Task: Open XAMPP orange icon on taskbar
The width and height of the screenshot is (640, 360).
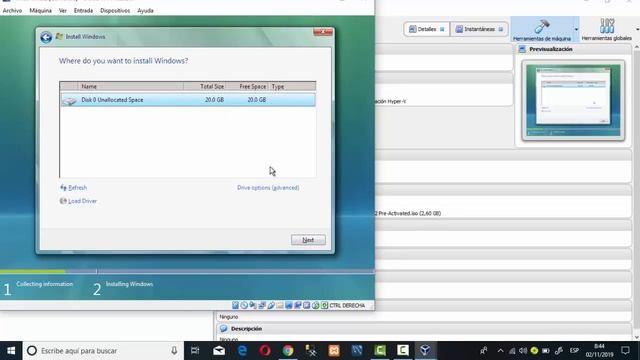Action: click(334, 351)
